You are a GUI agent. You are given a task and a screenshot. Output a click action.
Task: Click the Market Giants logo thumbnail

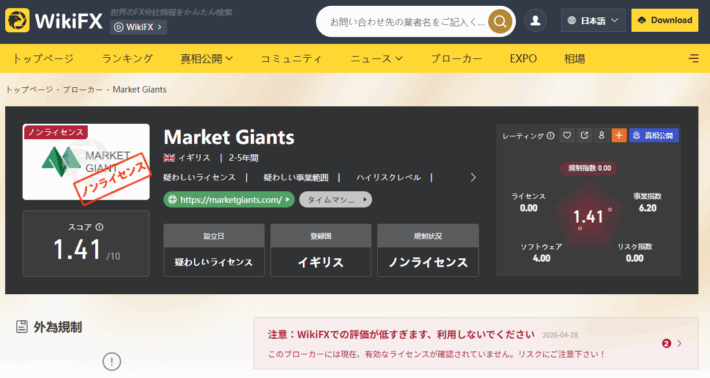[x=86, y=162]
